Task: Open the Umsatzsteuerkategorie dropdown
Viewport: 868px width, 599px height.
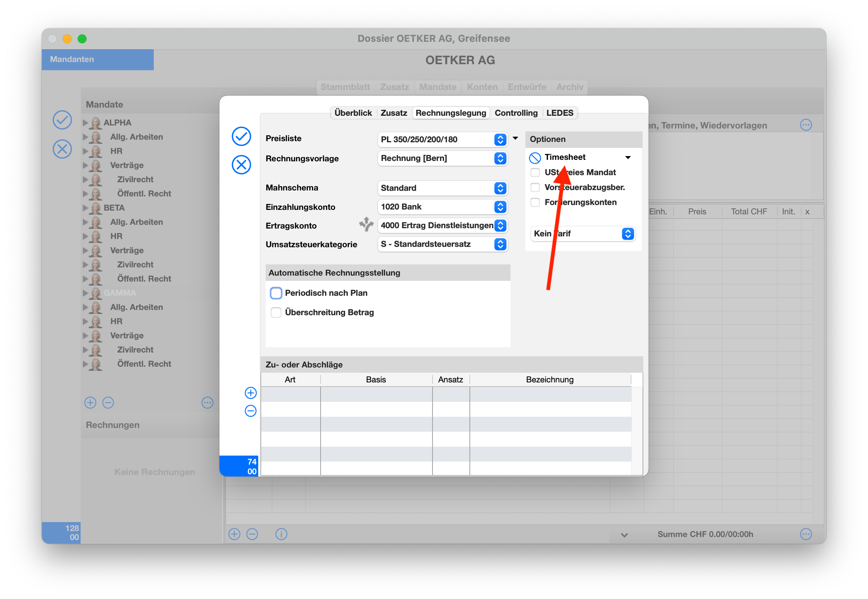Action: pos(443,244)
